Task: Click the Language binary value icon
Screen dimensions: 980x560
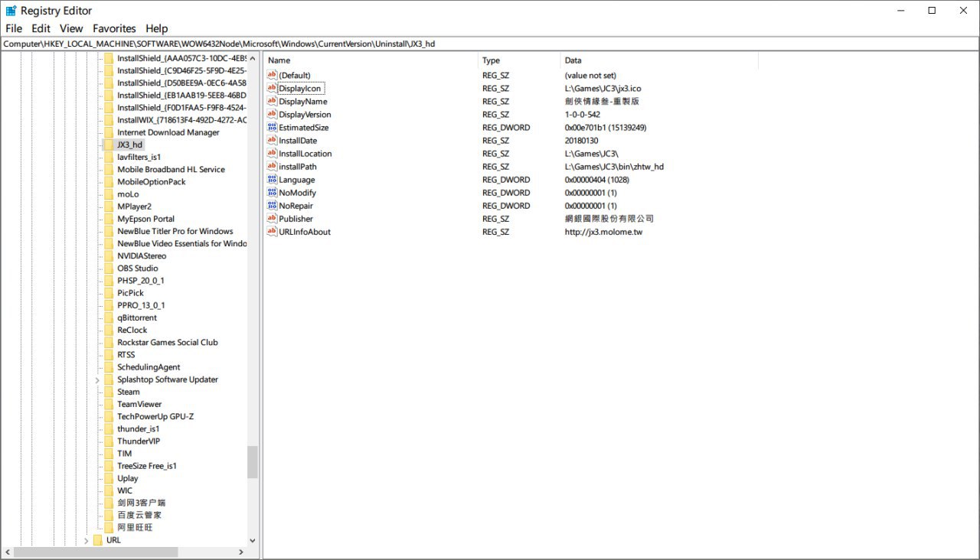Action: click(272, 179)
